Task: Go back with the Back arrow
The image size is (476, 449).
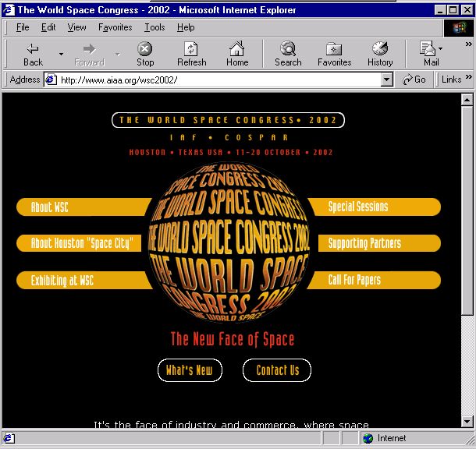Action: coord(33,55)
